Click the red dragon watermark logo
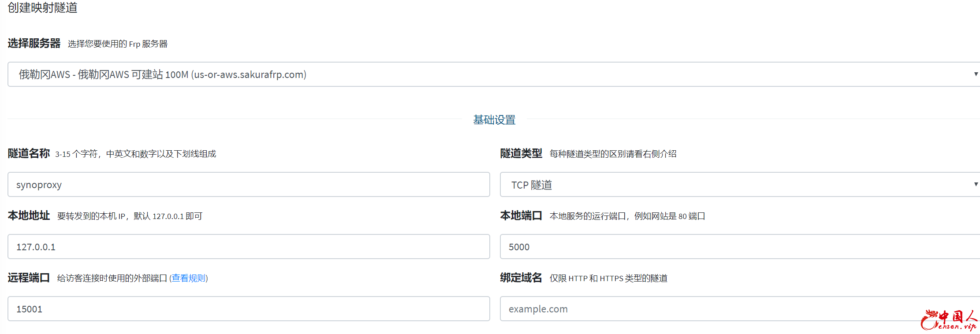Screen dimensions: 980x334 tap(949, 320)
